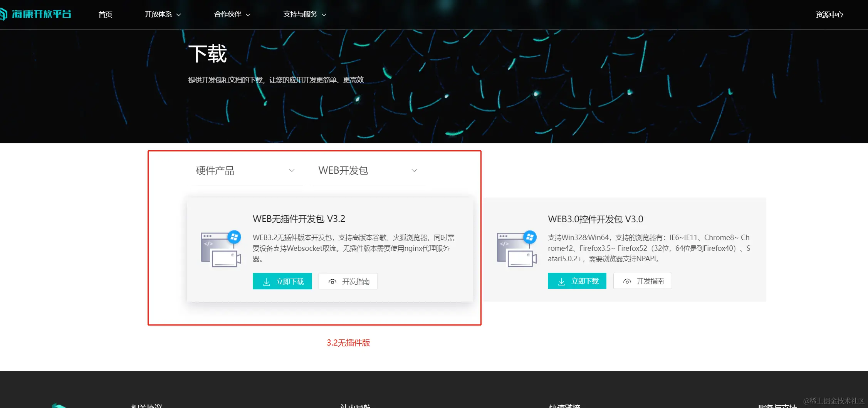Go to 资源中心
The image size is (868, 408).
pyautogui.click(x=829, y=15)
